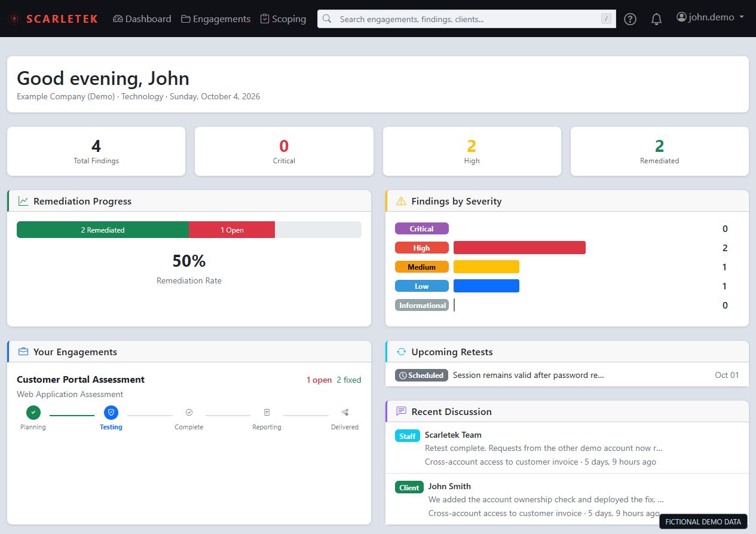Screen dimensions: 756x534
Task: Click the Dashboard speedometer icon
Action: pyautogui.click(x=118, y=19)
